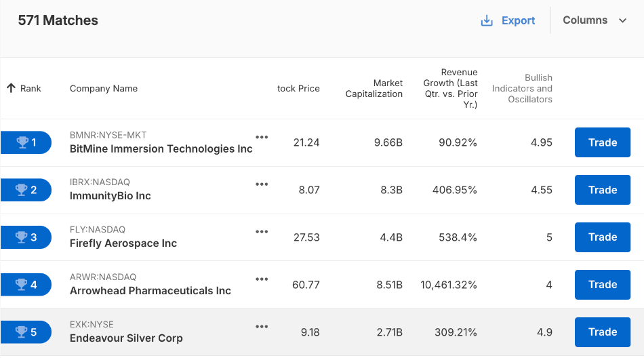Click the rank 1 trophy badge

[x=26, y=142]
